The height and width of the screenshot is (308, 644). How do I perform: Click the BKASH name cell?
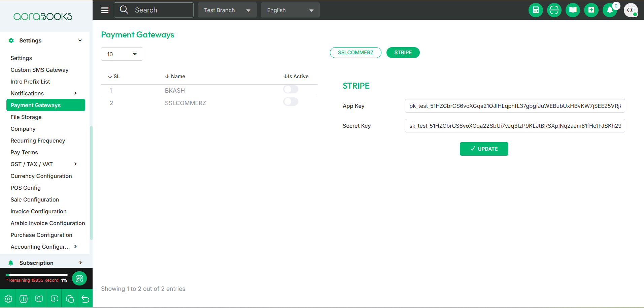pos(175,91)
